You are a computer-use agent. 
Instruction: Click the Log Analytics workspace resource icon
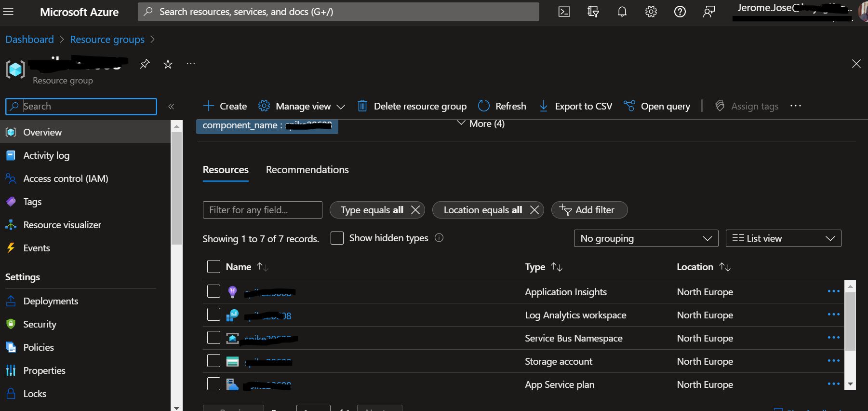pos(232,315)
